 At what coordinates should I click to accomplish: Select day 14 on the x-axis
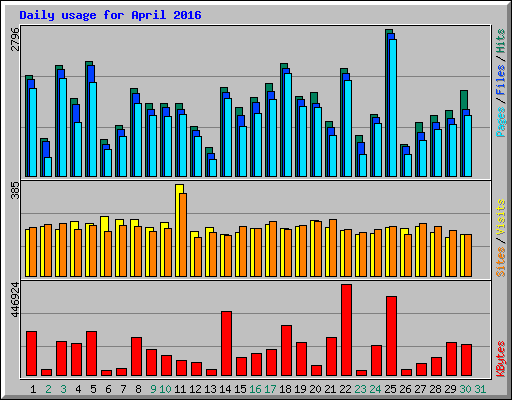click(x=225, y=389)
